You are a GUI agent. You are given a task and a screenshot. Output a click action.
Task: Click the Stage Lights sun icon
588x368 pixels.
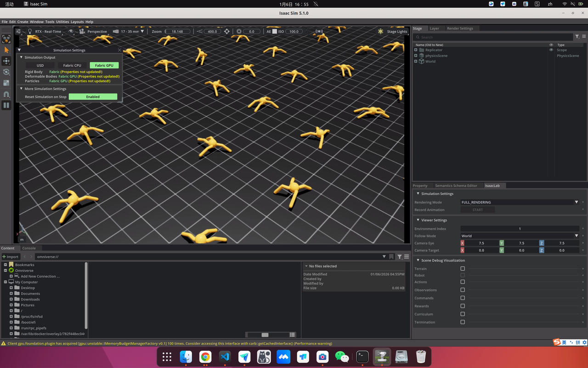pyautogui.click(x=380, y=31)
